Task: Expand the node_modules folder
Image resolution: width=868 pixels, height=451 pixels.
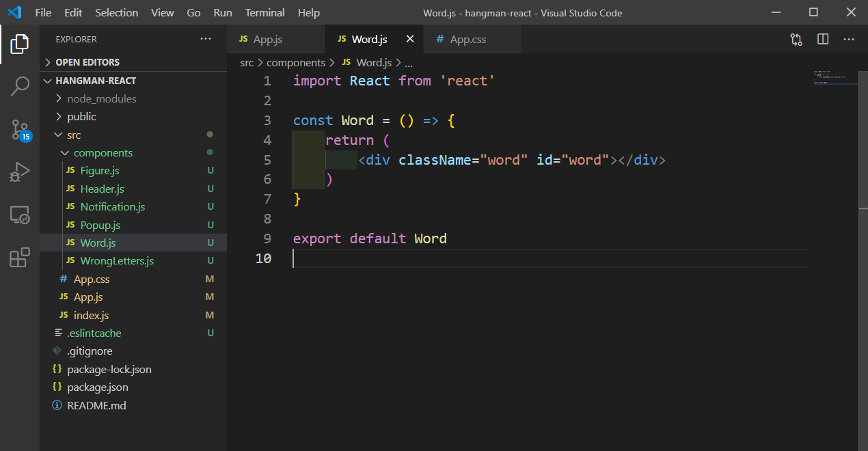Action: pyautogui.click(x=133, y=98)
